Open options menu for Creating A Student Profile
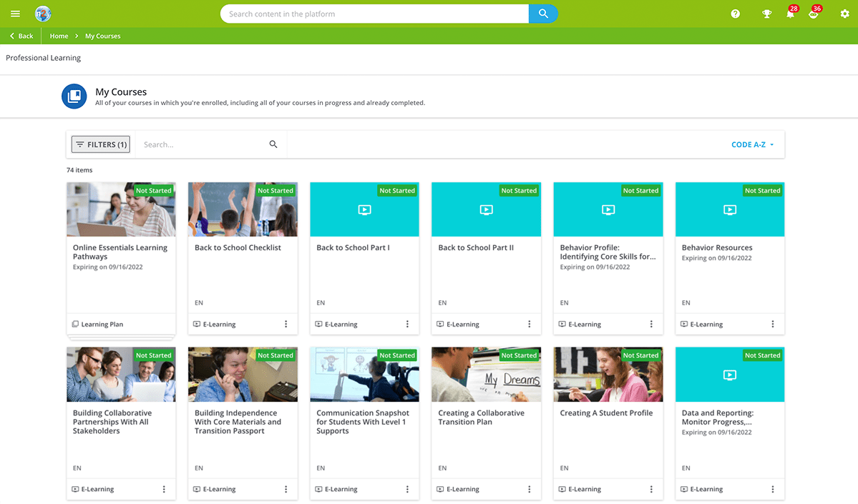This screenshot has width=858, height=504. (x=651, y=489)
